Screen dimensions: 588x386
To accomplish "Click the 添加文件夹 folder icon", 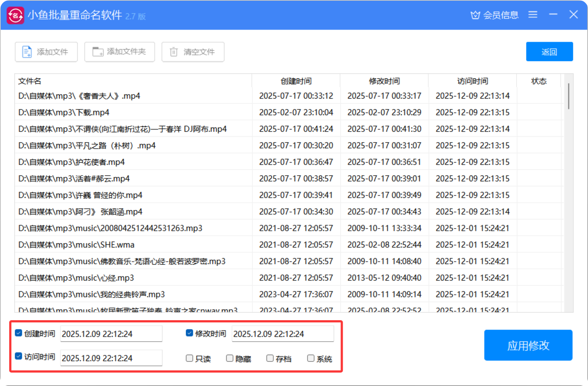I will (98, 52).
